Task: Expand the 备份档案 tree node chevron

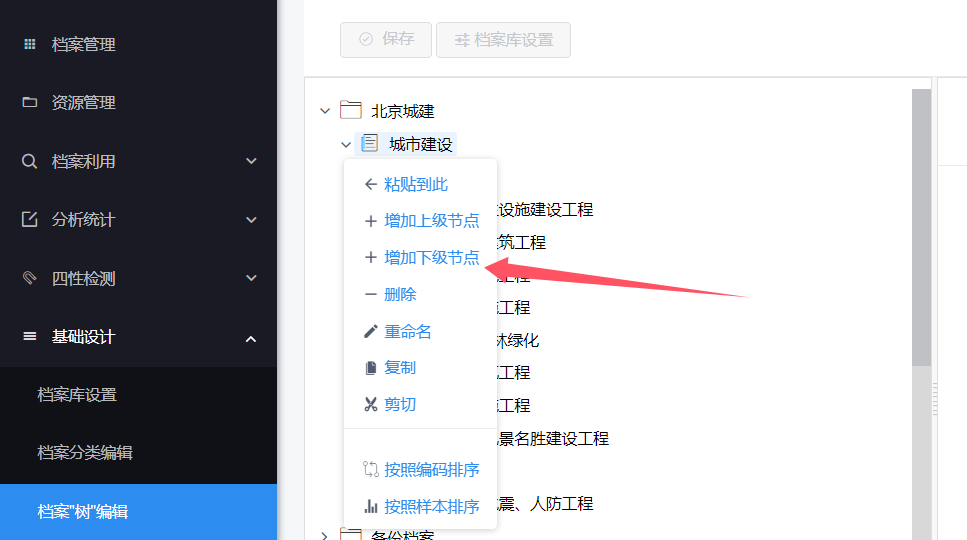Action: pyautogui.click(x=324, y=535)
